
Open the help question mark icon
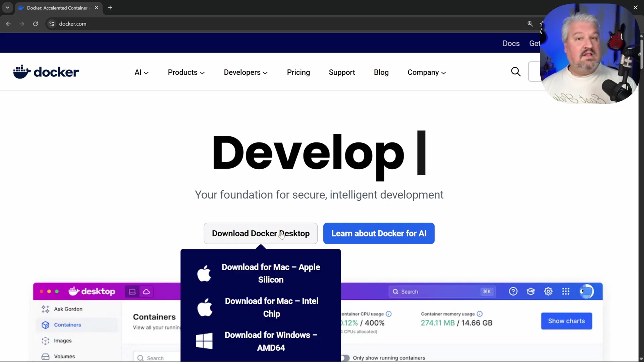513,292
